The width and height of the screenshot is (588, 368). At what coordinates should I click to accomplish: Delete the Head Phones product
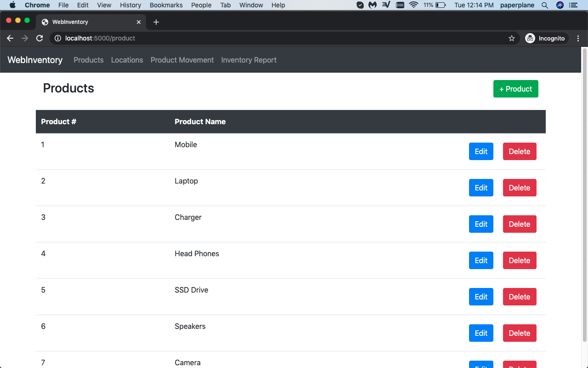(x=520, y=260)
